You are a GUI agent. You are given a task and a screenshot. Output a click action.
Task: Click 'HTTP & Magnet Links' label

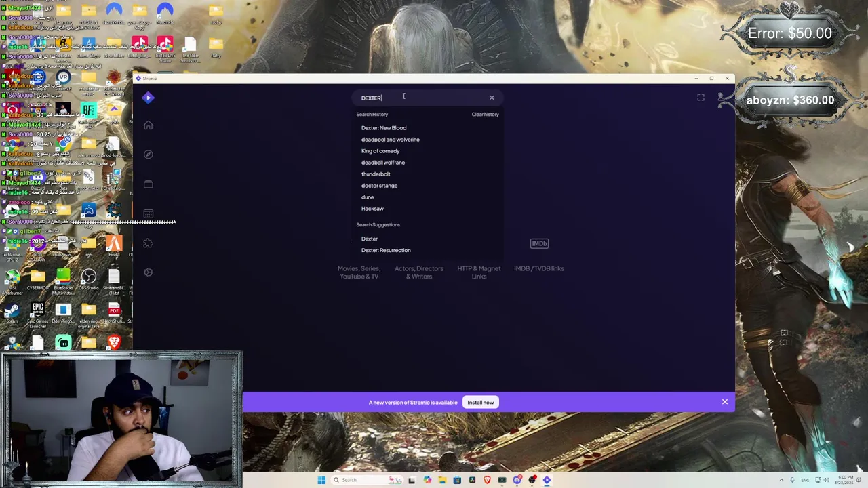pyautogui.click(x=479, y=272)
